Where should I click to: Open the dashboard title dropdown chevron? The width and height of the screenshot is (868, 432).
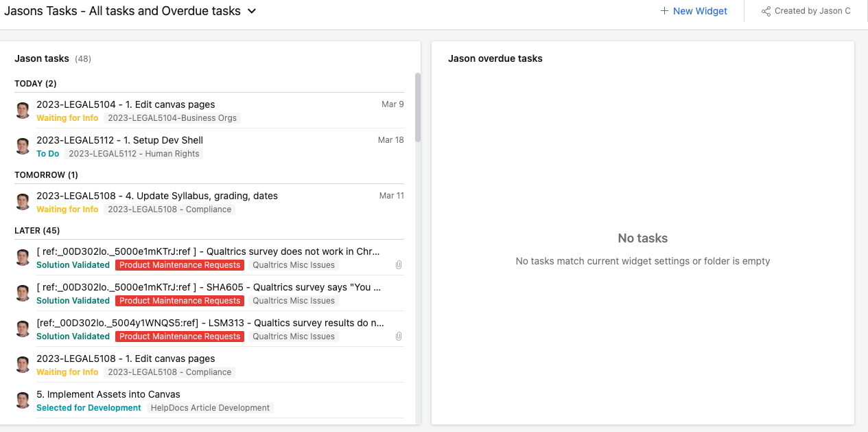click(x=252, y=12)
